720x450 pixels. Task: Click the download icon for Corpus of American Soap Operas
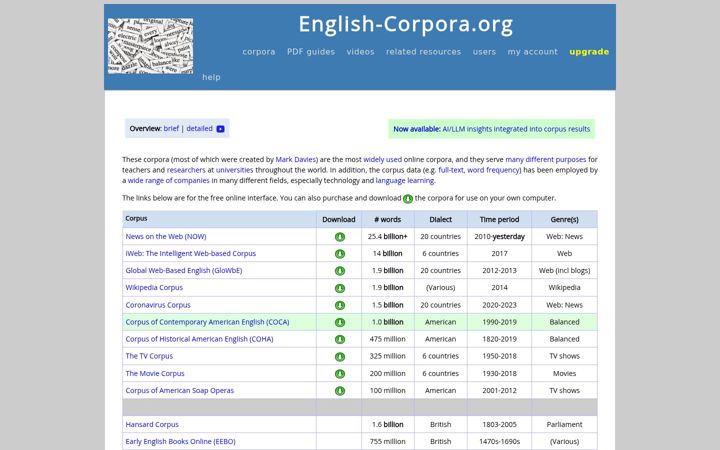click(339, 391)
